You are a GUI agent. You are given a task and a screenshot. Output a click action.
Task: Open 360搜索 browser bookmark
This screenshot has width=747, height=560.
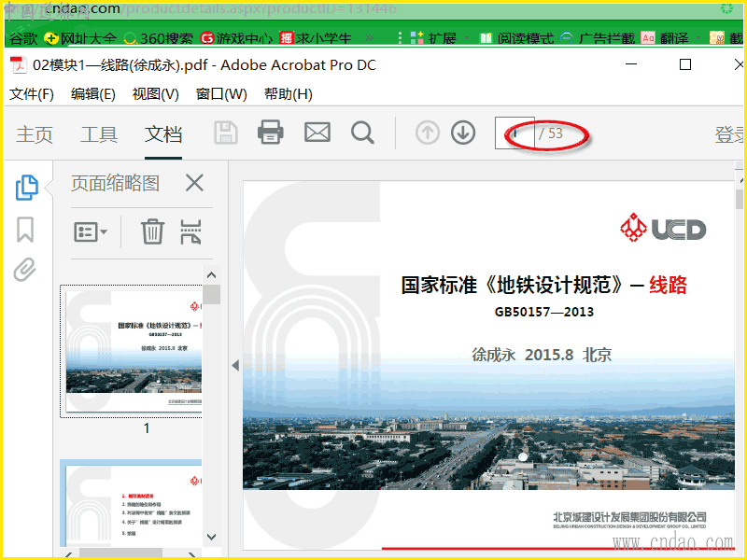click(x=159, y=38)
